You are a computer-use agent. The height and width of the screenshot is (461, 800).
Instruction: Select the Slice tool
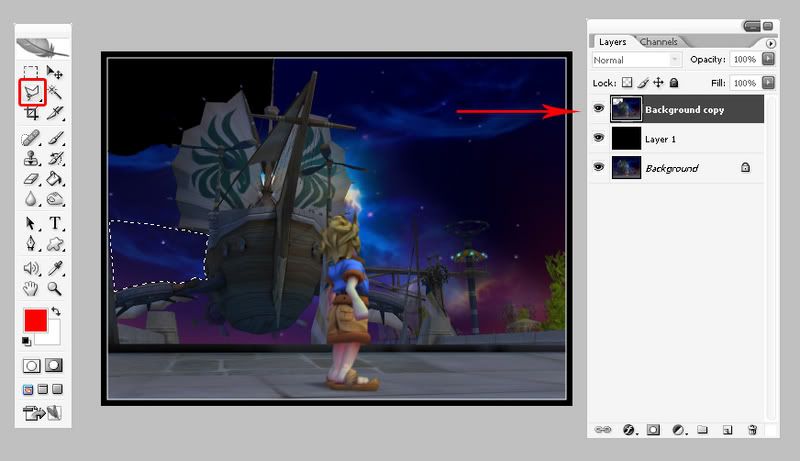click(55, 113)
